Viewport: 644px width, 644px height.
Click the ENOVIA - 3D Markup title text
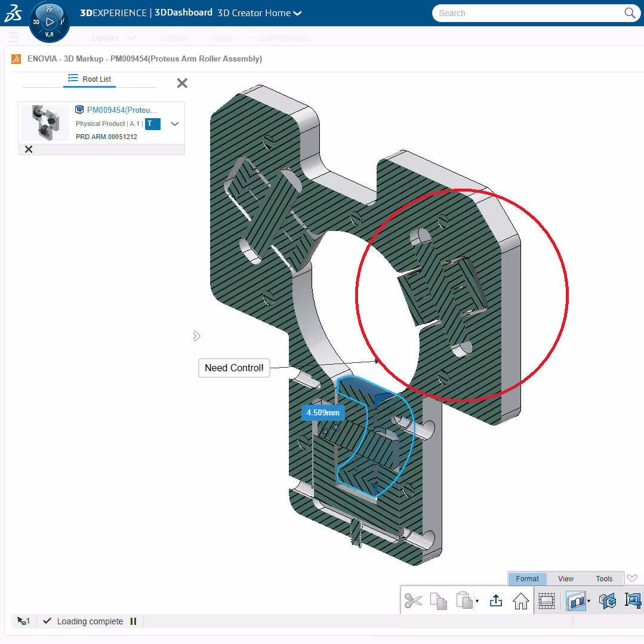pos(144,58)
